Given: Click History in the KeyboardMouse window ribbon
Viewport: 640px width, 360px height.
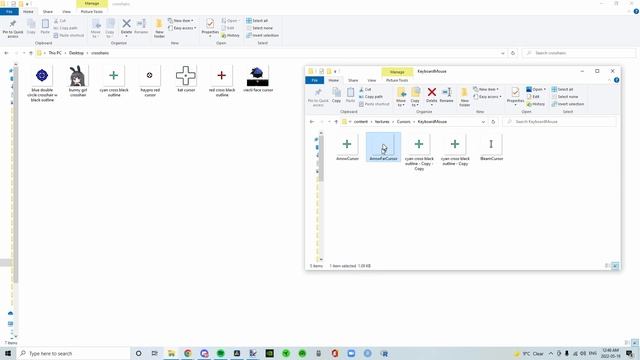Looking at the screenshot, I should pos(536,104).
